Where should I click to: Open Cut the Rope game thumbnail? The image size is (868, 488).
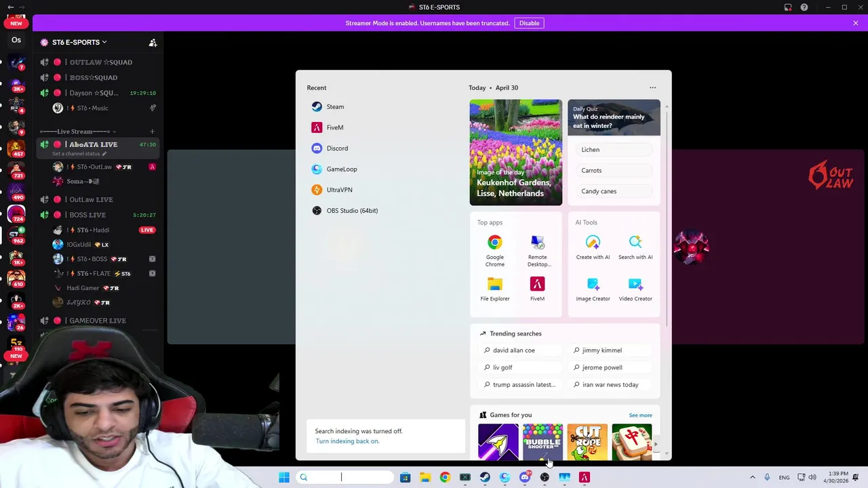[x=587, y=442]
